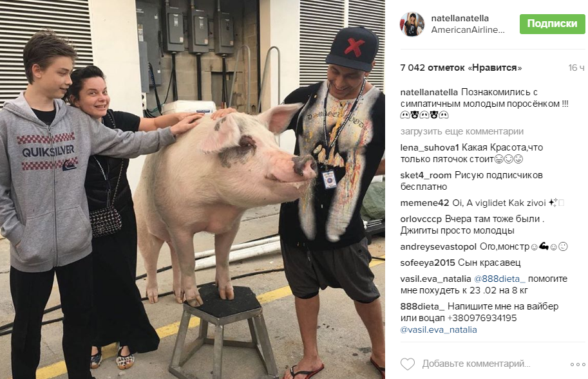The width and height of the screenshot is (588, 379).
Task: Open sket4_room commenter profile
Action: (426, 175)
